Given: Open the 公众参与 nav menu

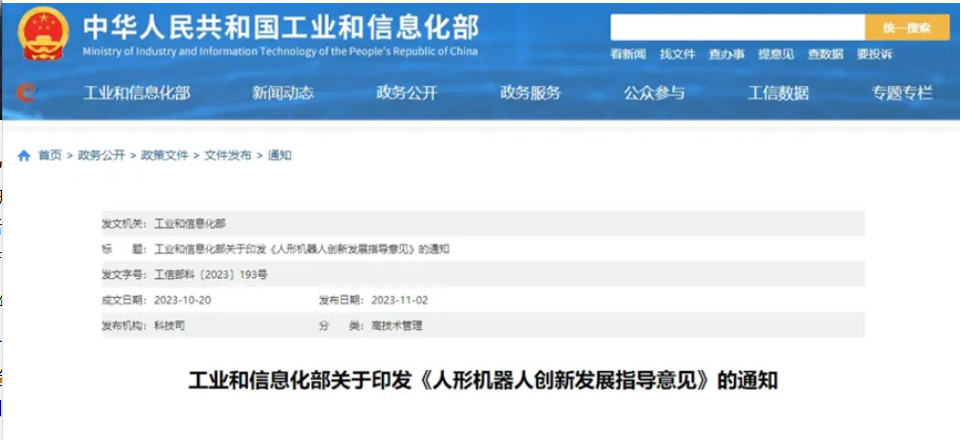Looking at the screenshot, I should (x=655, y=93).
